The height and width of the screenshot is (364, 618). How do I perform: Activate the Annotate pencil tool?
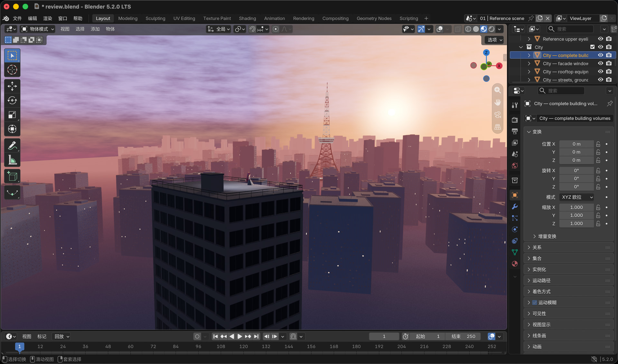[12, 145]
